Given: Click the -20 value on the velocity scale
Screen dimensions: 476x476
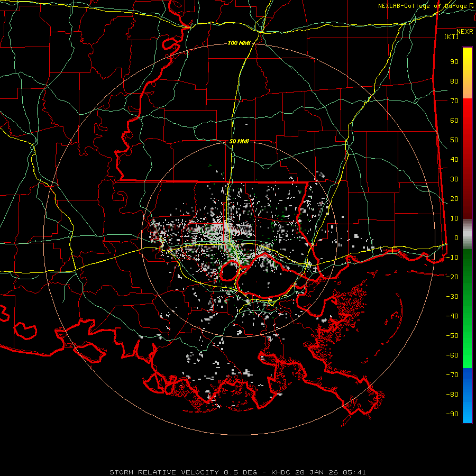Looking at the screenshot, I should 452,277.
